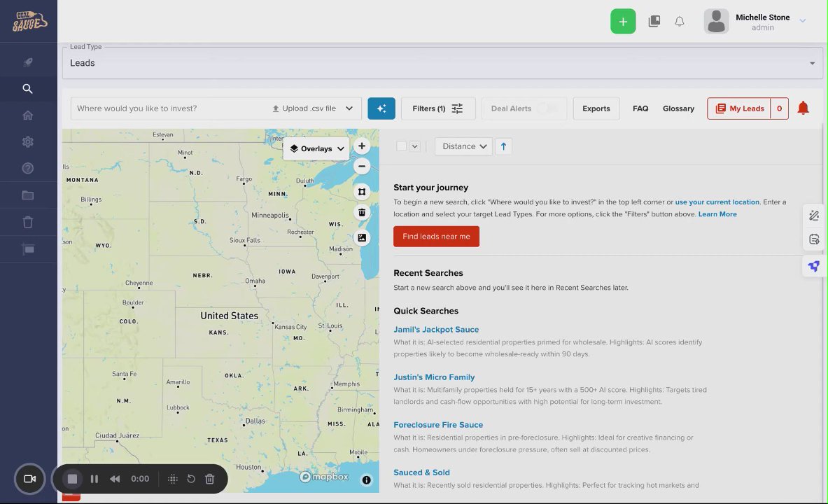Delete the recording with the trash icon
Image resolution: width=828 pixels, height=504 pixels.
click(210, 479)
